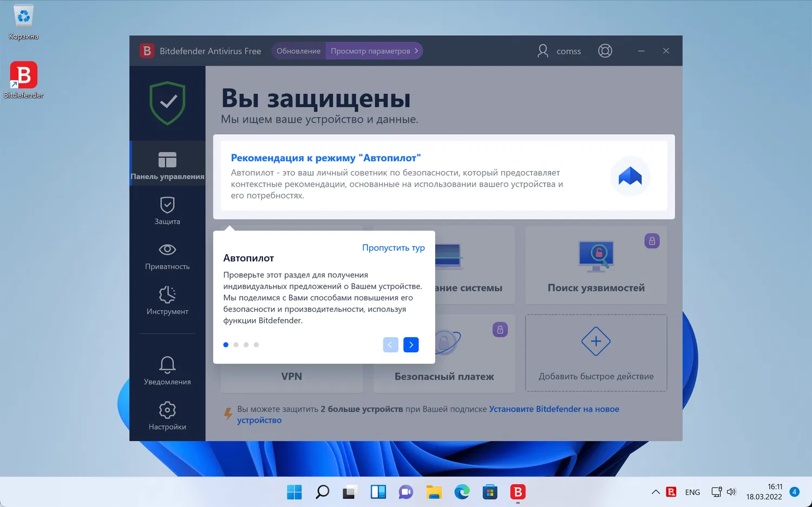The width and height of the screenshot is (812, 507).
Task: Select the first tour pagination dot
Action: (226, 345)
